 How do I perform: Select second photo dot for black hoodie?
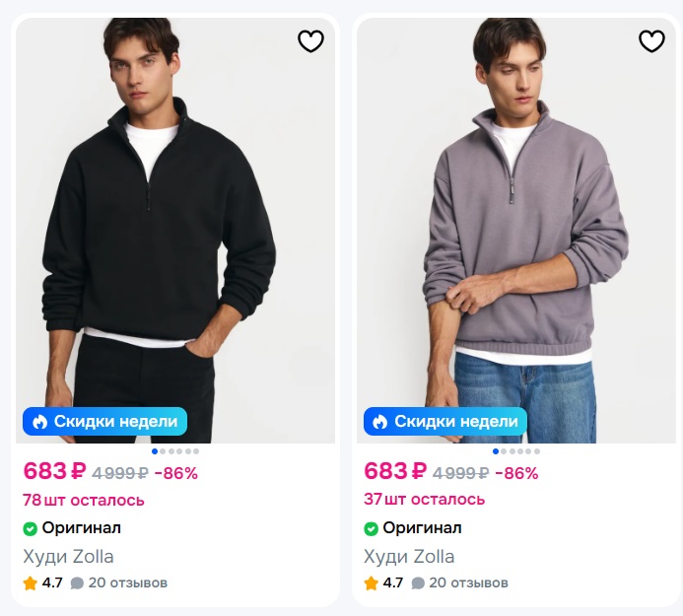(163, 451)
